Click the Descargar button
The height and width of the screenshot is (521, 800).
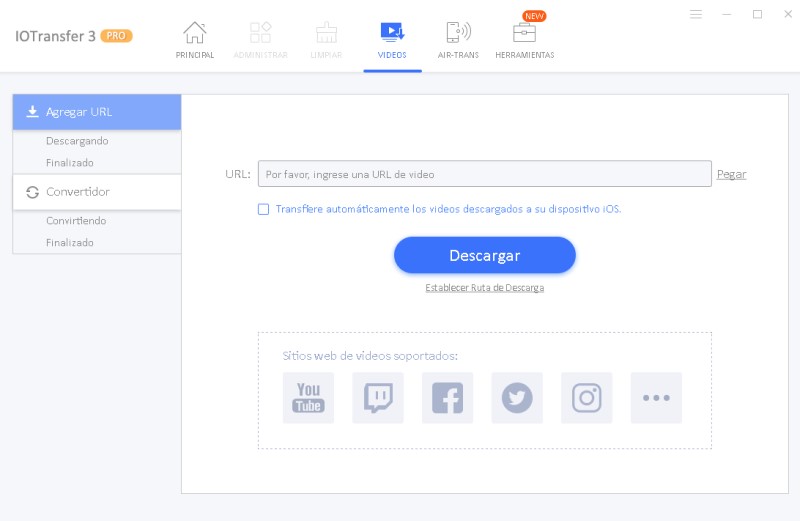[x=485, y=255]
